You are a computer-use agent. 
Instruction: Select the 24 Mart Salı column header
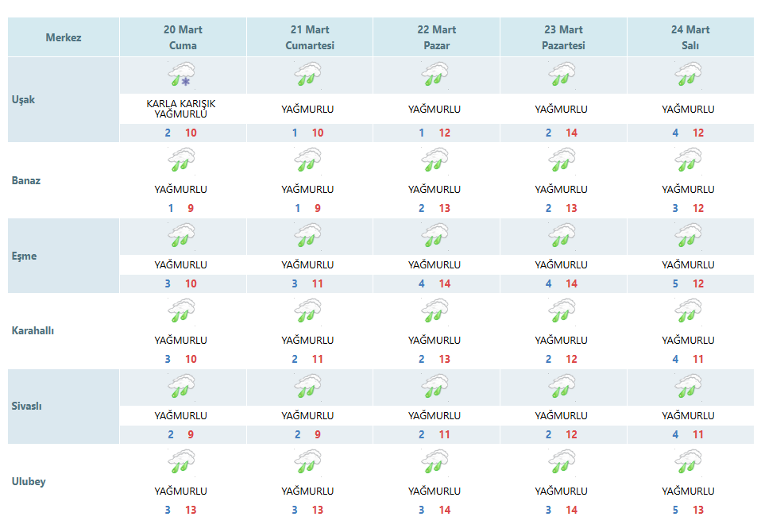(690, 37)
